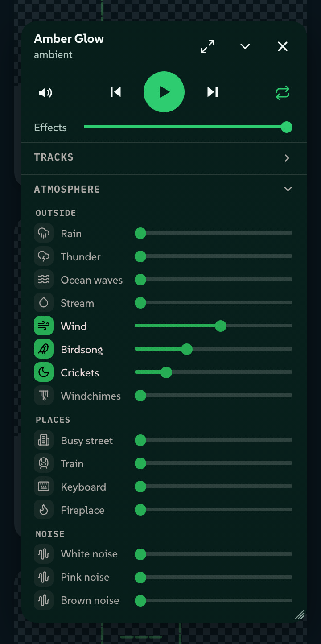The height and width of the screenshot is (644, 321).
Task: Set Brown noise volume on slider
Action: [214, 600]
